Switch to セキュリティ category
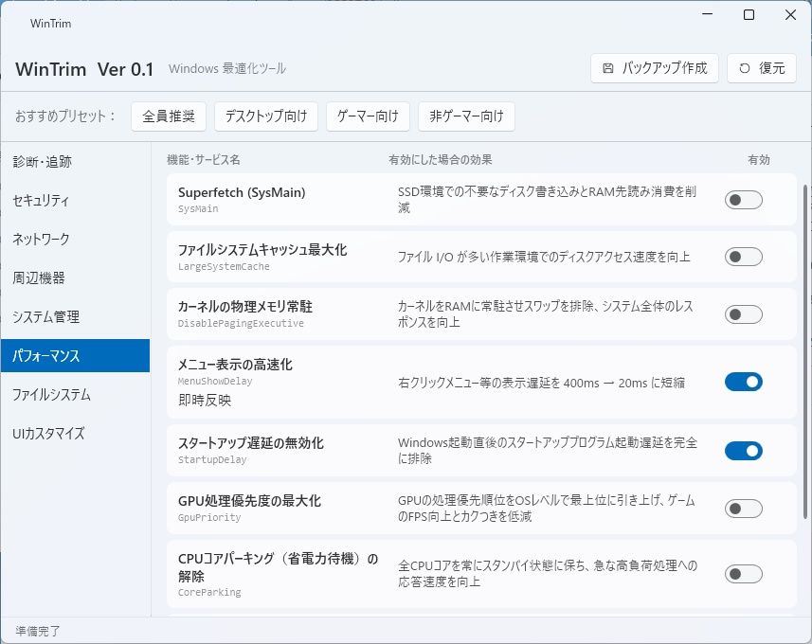The image size is (812, 644). [x=75, y=201]
